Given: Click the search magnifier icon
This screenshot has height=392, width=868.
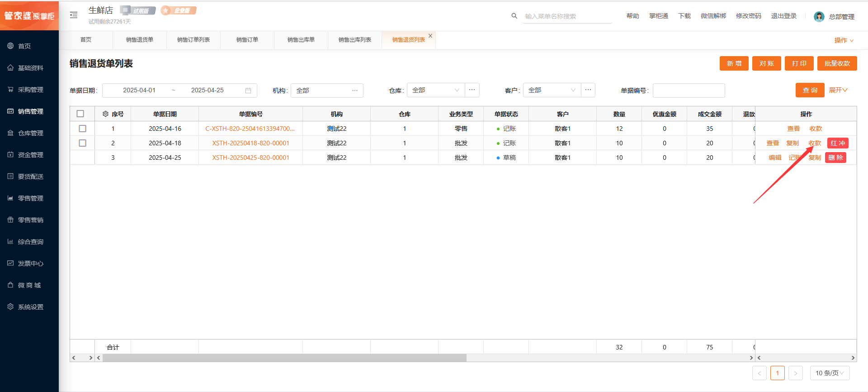Looking at the screenshot, I should (514, 16).
